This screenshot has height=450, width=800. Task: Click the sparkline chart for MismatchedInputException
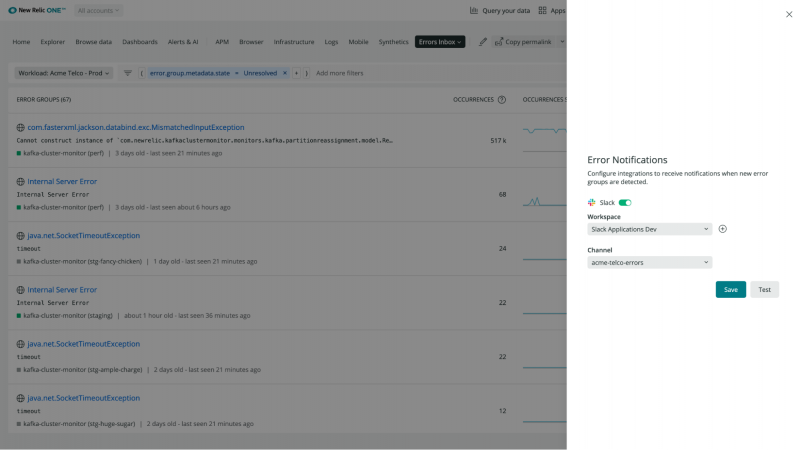click(544, 138)
